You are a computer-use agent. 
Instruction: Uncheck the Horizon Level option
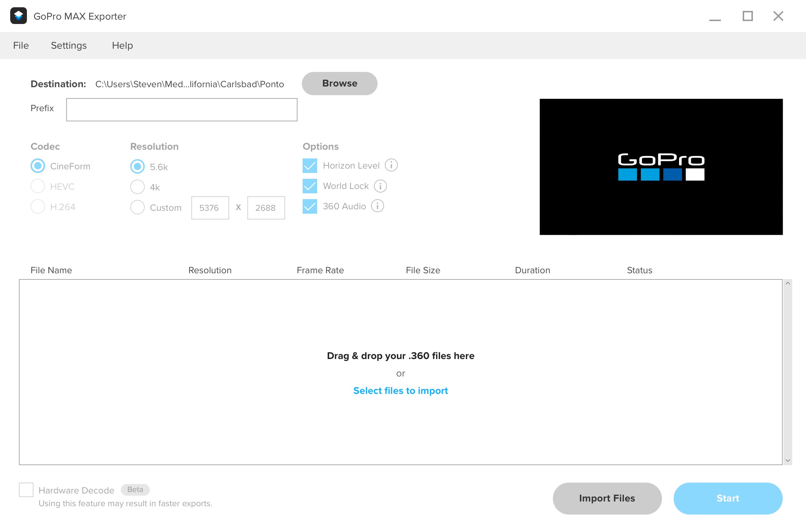310,165
